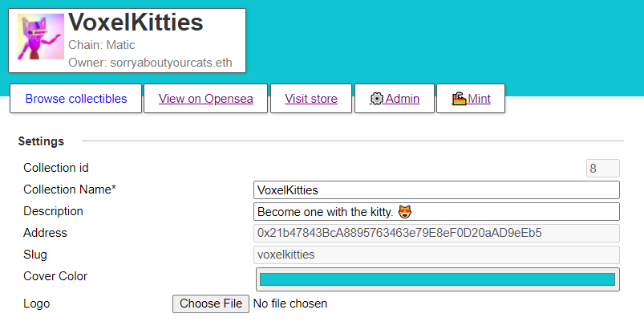Click the factory icon beside Mint

tap(459, 99)
